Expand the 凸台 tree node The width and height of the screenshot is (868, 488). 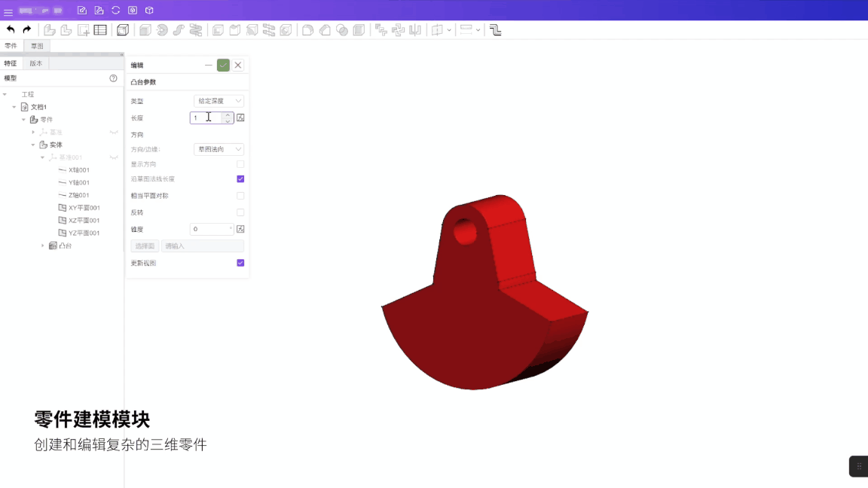tap(43, 246)
